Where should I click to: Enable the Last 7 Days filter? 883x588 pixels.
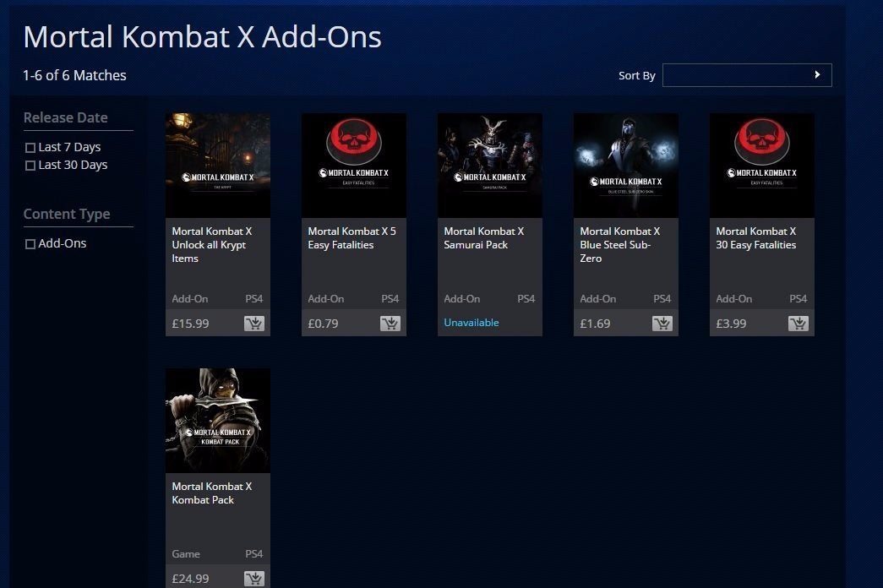(x=30, y=148)
